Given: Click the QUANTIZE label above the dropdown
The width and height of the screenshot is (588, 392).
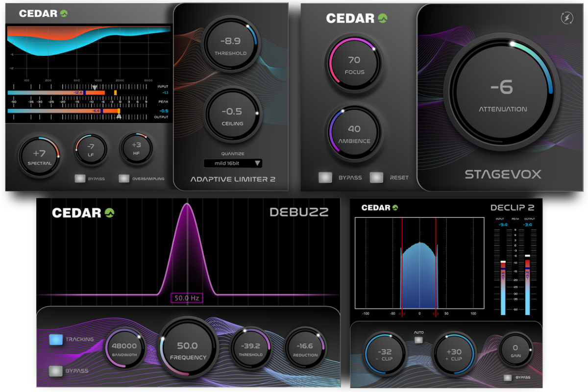Looking at the screenshot, I should point(232,153).
